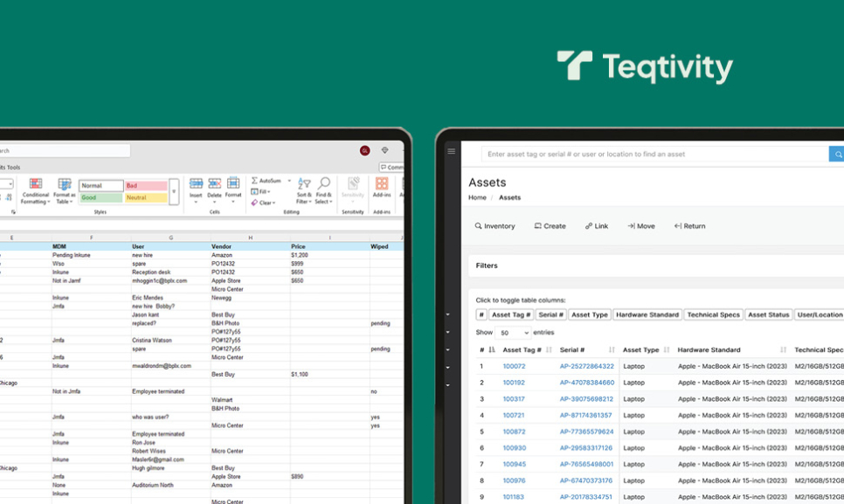844x504 pixels.
Task: Expand the cell styles gallery arrow
Action: (174, 191)
